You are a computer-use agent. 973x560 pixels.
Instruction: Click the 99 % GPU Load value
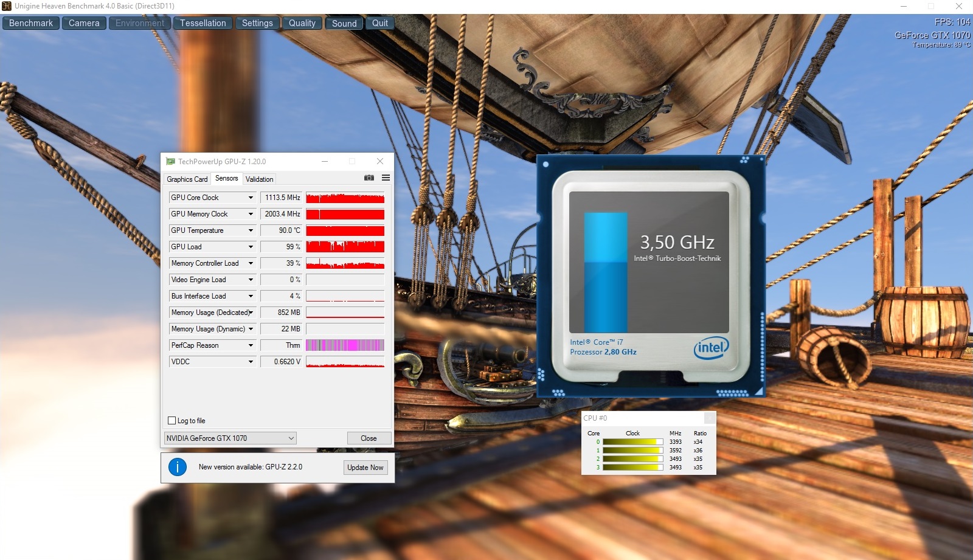282,247
